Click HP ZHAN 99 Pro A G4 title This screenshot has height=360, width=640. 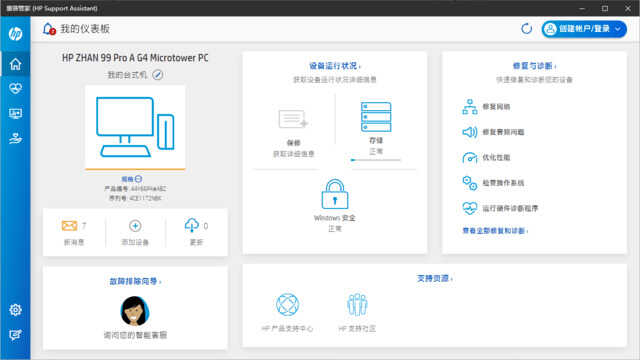(135, 58)
